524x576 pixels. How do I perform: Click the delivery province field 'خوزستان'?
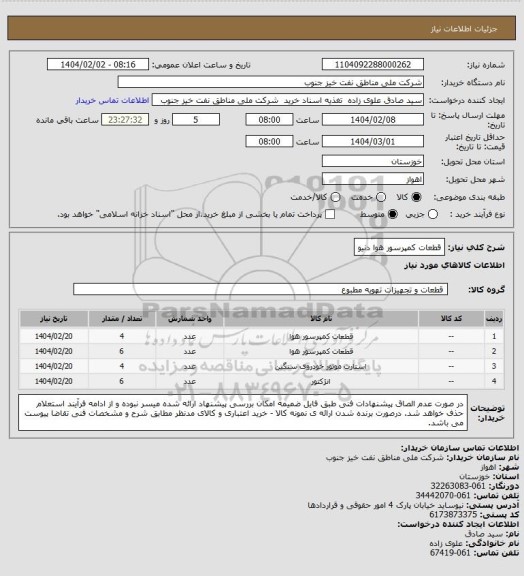pos(373,161)
